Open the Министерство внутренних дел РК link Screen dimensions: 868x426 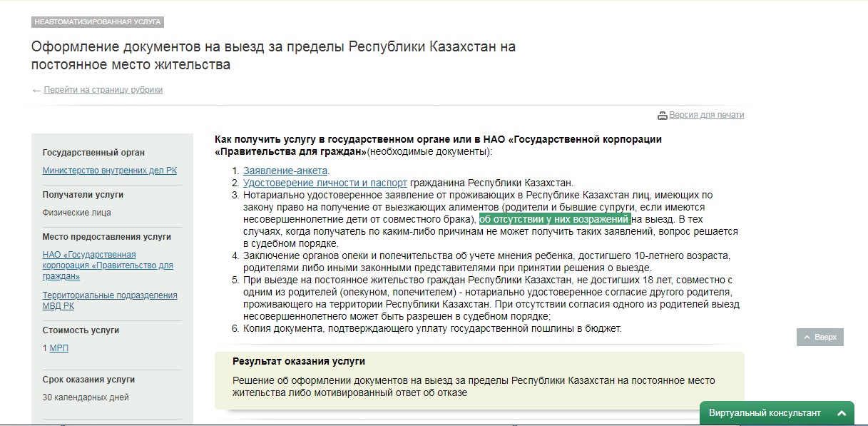[110, 171]
